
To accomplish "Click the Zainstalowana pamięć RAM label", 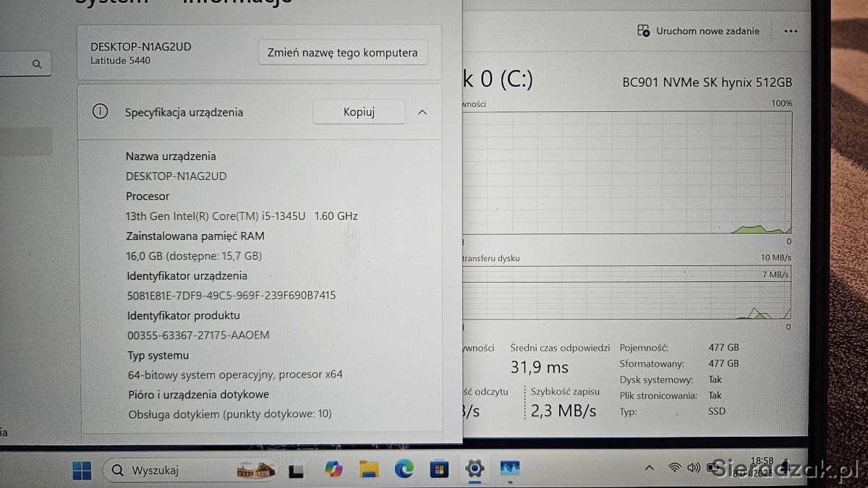I will coord(195,236).
